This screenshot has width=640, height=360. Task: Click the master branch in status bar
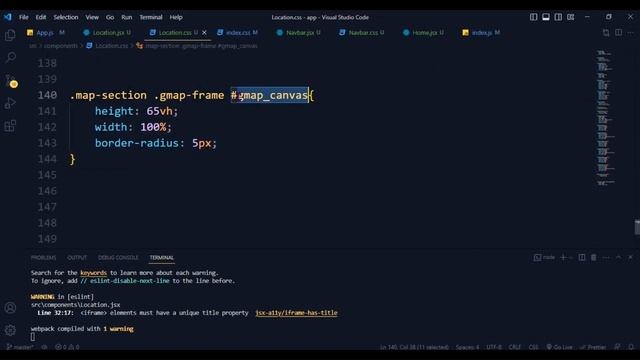click(20, 347)
